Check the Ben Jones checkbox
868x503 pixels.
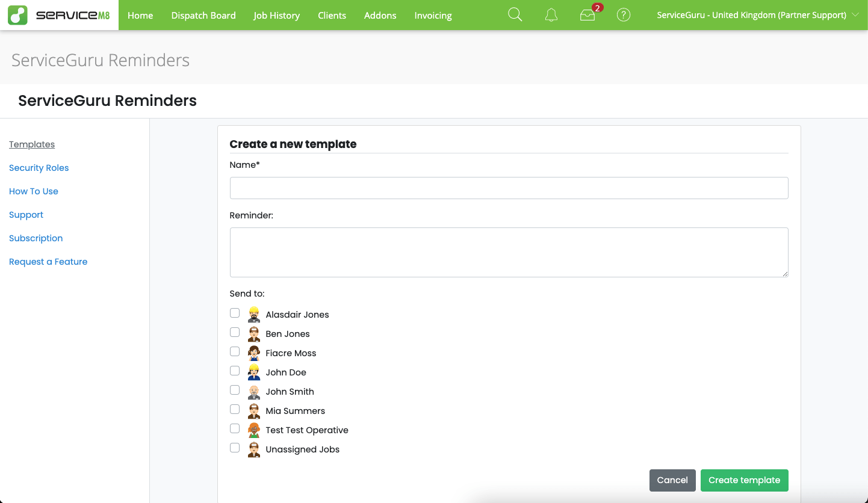click(235, 332)
